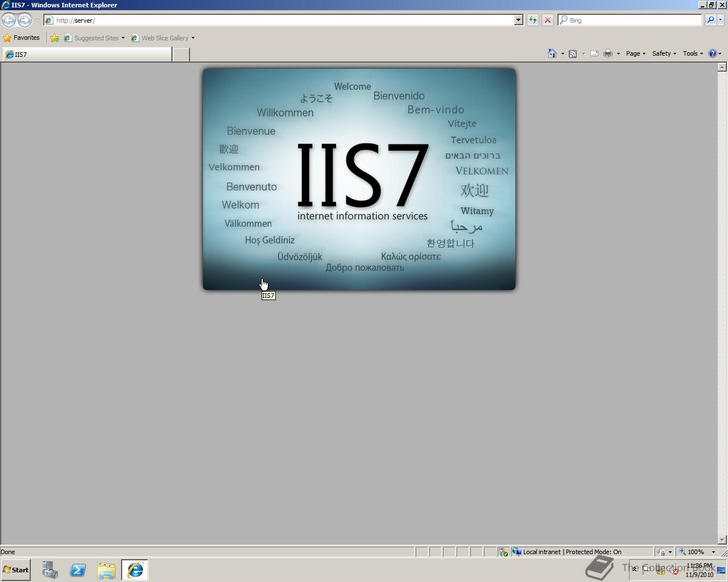Click the Print icon
728x582 pixels.
point(607,53)
